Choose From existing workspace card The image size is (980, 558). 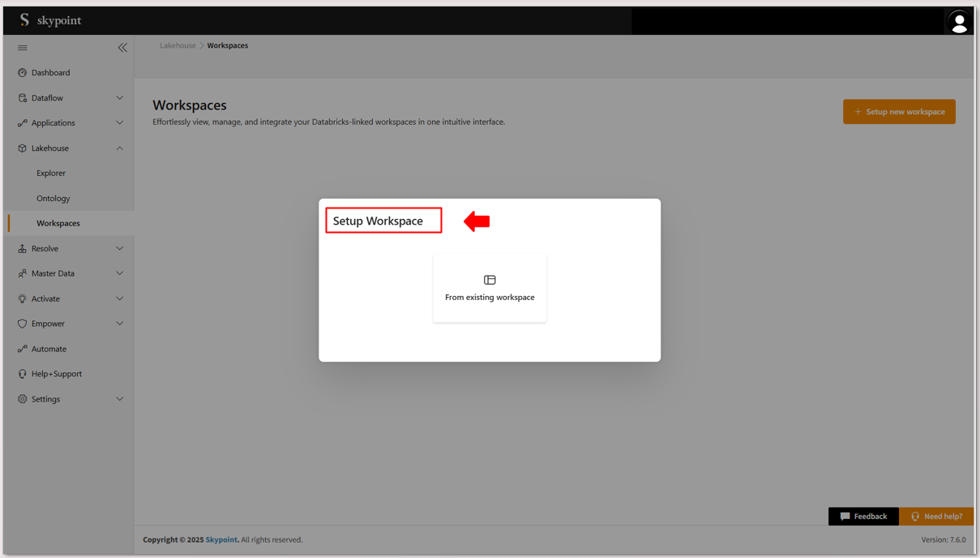click(490, 288)
